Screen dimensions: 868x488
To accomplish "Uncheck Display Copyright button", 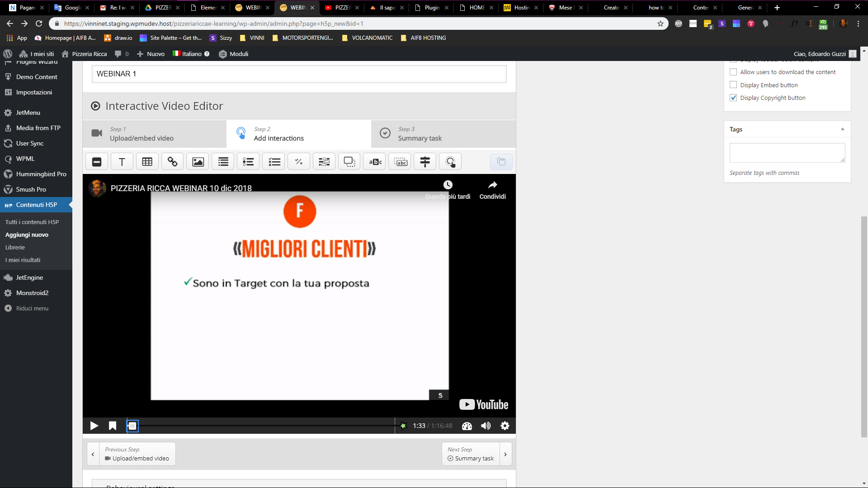I will [733, 98].
